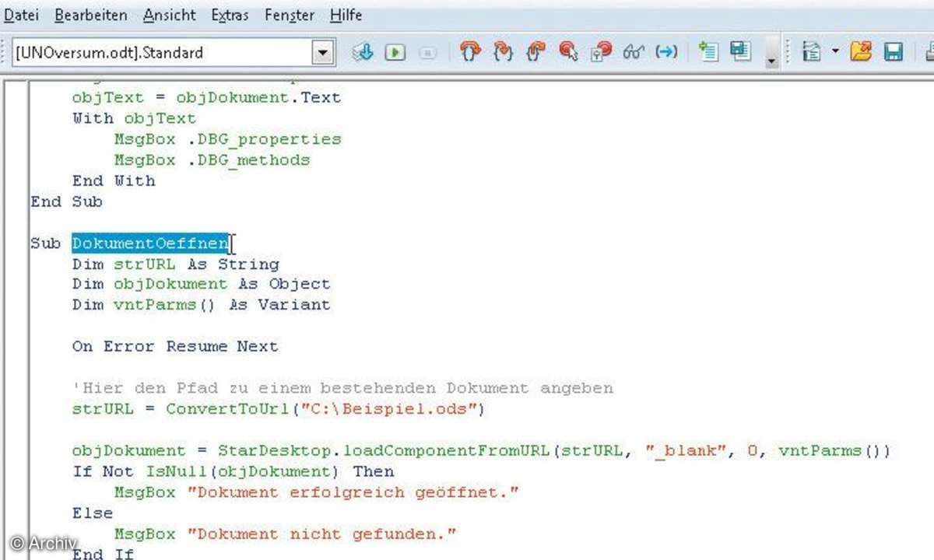Click "Dokument nicht gefunden." string
Image resolution: width=934 pixels, height=560 pixels.
tap(321, 534)
